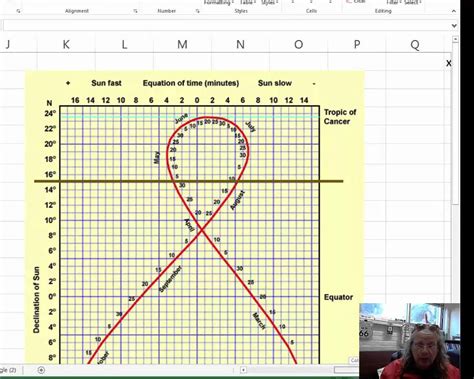Select column P header
Viewport: 474px width, 379px height.
(357, 44)
